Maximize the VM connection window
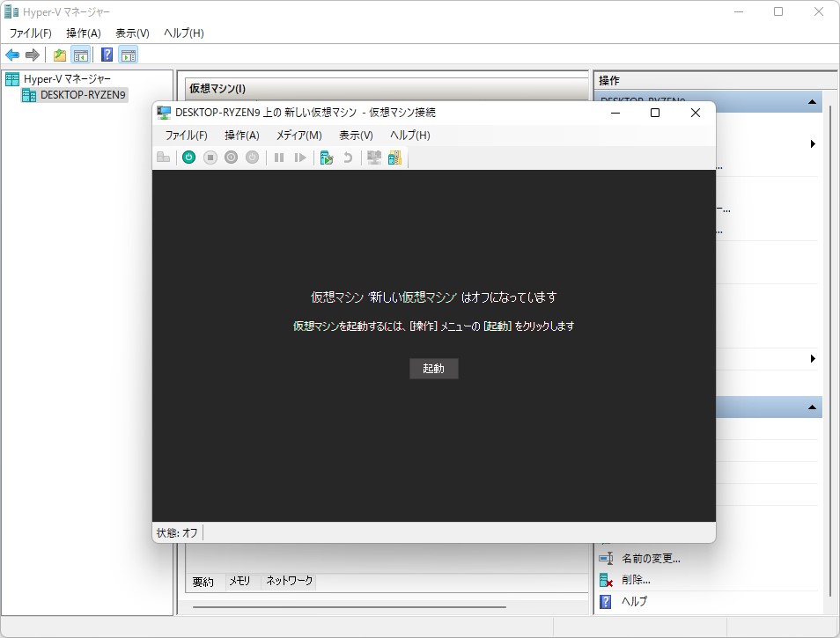This screenshot has width=840, height=638. (654, 113)
